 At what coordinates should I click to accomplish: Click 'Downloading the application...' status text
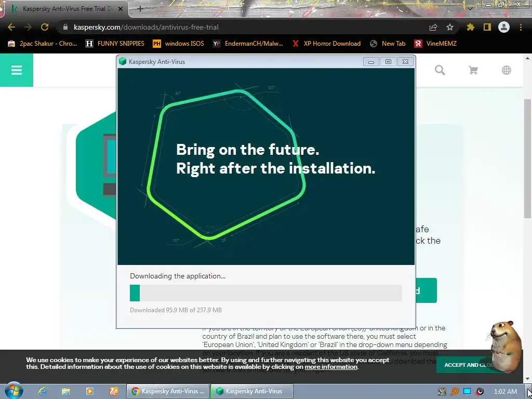point(178,276)
